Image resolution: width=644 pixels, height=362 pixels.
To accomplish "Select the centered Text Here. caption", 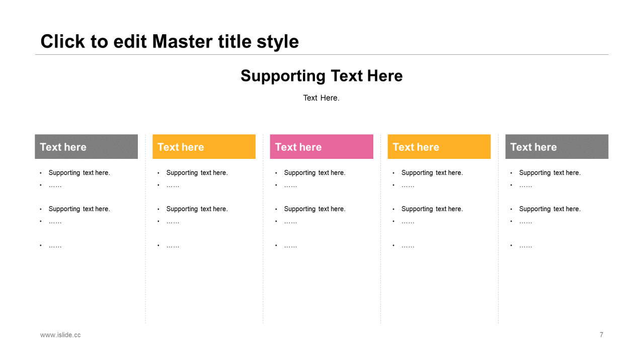I will pos(321,98).
